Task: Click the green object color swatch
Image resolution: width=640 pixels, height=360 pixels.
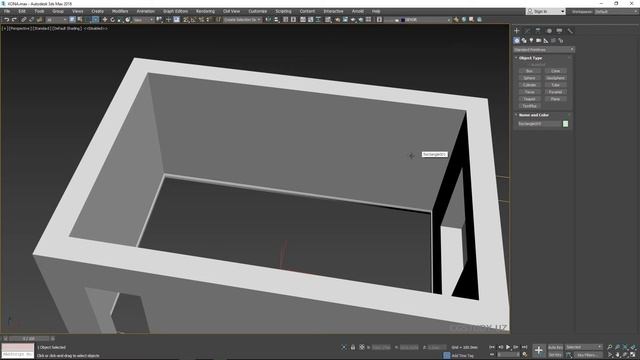Action: pyautogui.click(x=565, y=124)
